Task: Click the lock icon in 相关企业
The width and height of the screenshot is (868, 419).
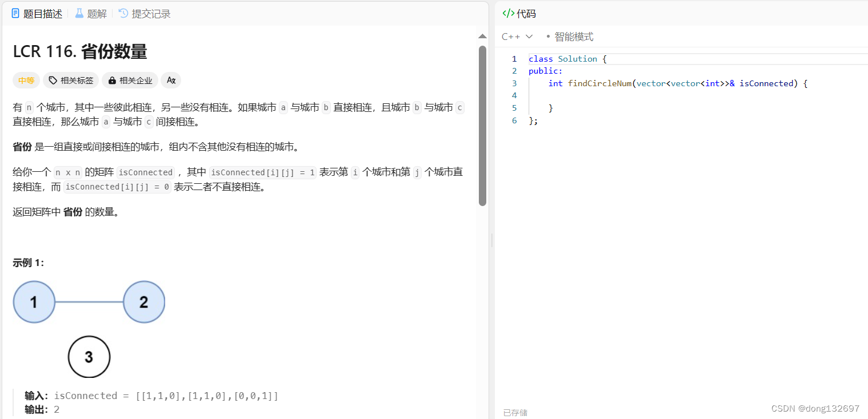Action: 112,80
